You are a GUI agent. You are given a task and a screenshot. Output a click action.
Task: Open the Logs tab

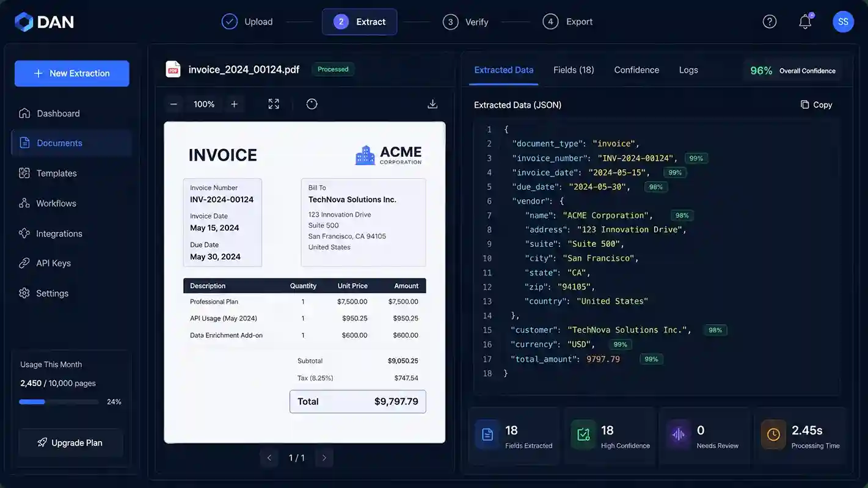(x=688, y=70)
